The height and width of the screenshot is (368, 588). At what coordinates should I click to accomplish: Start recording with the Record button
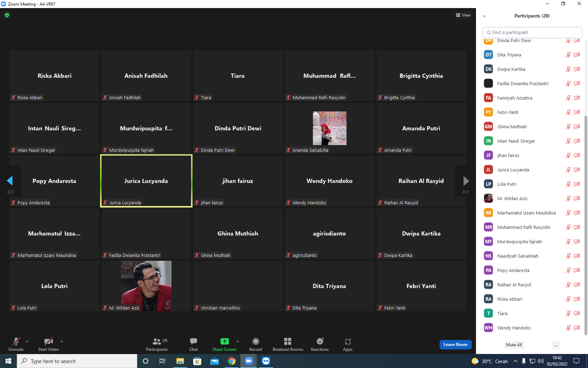(x=255, y=344)
